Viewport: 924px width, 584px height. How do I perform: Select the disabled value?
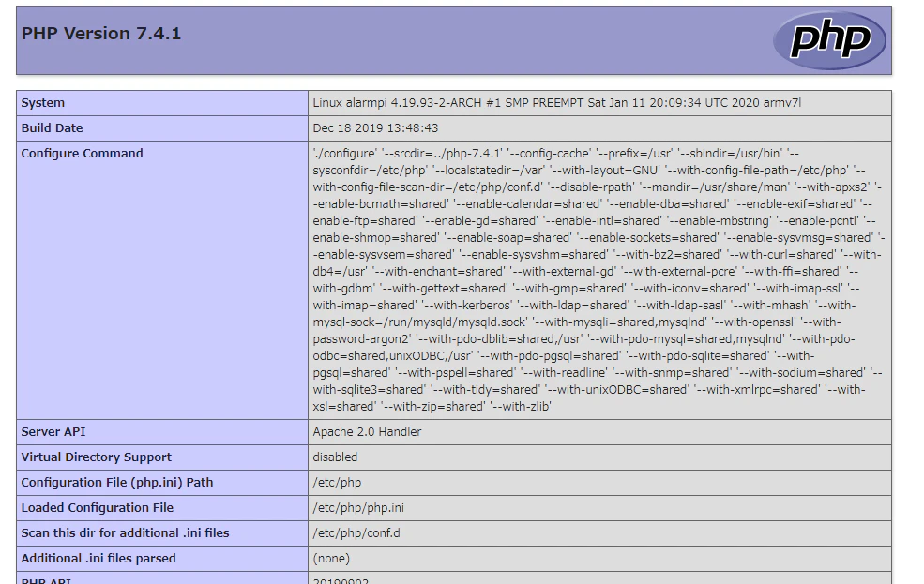pyautogui.click(x=335, y=457)
